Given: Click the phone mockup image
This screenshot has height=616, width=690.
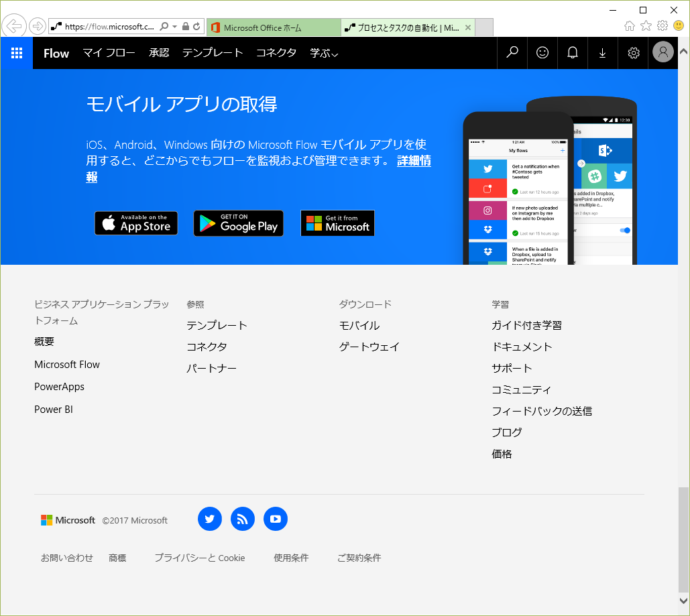Looking at the screenshot, I should pyautogui.click(x=550, y=180).
